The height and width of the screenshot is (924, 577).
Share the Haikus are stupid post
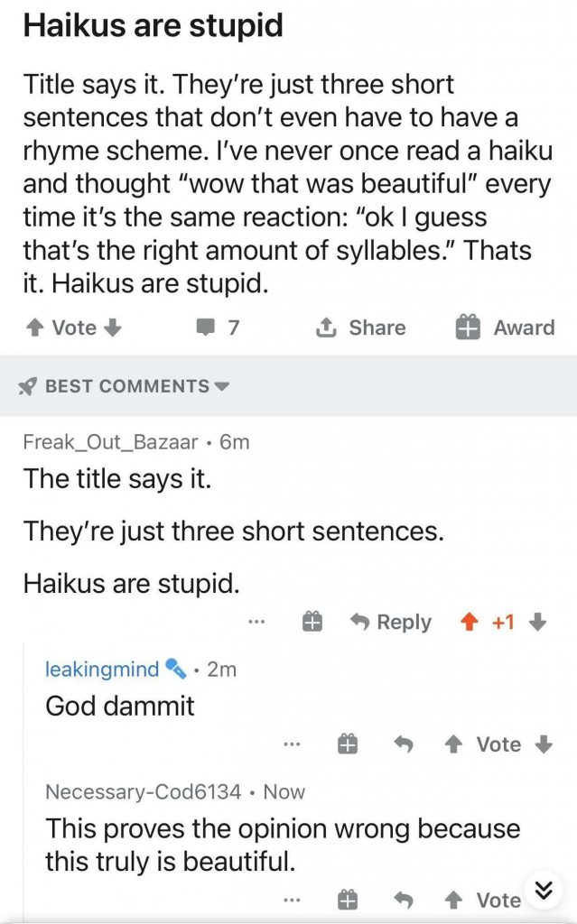(360, 328)
